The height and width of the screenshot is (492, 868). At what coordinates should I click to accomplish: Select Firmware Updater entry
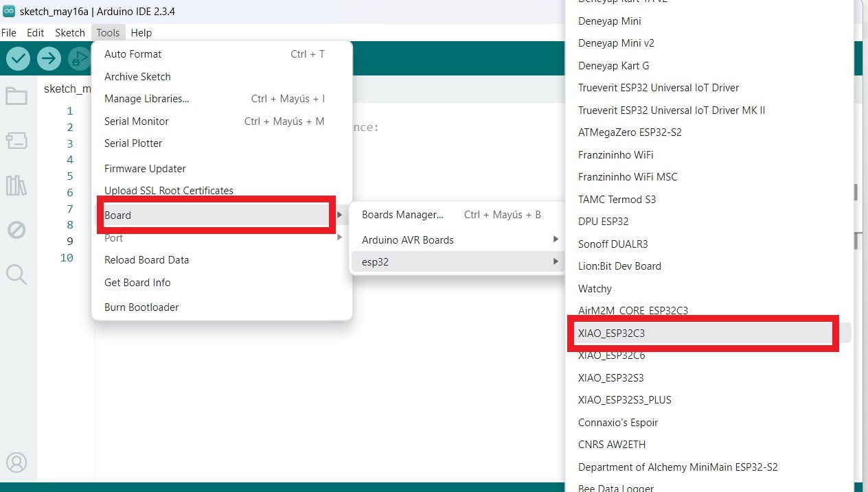[x=222, y=169]
